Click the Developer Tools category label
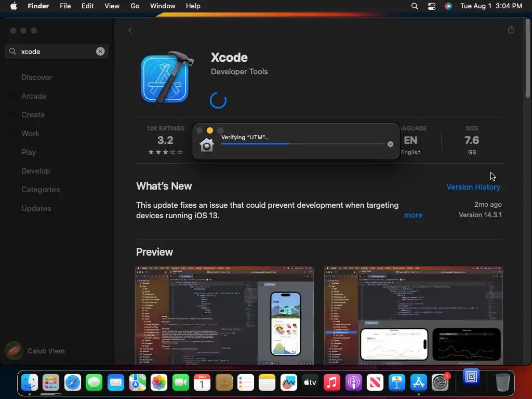Screen dimensions: 532x399 coord(239,72)
